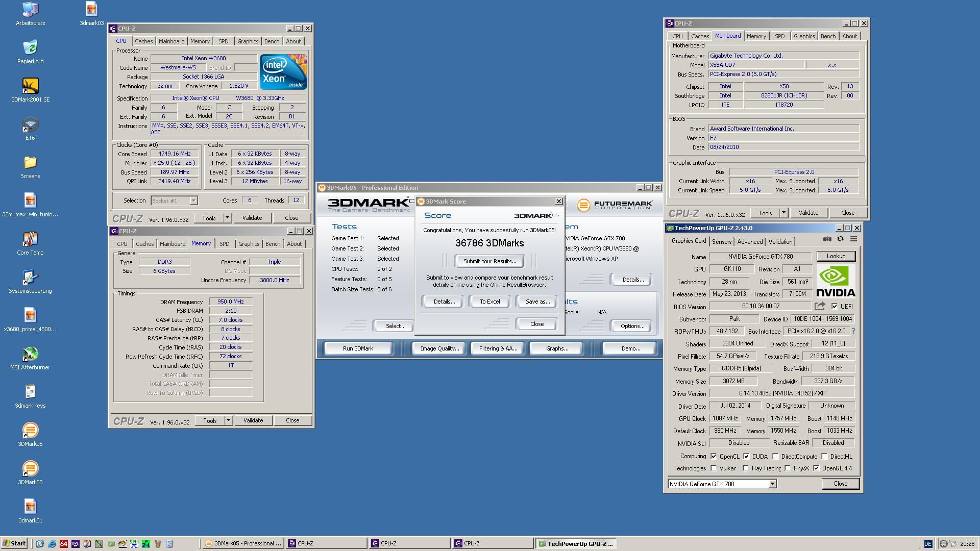The height and width of the screenshot is (551, 980).
Task: Switch to 3DMark05 Professional taskbar button
Action: pos(243,543)
